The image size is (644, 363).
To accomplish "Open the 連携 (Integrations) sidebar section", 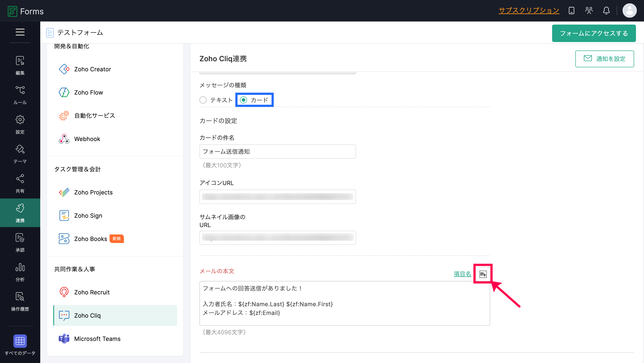I will [x=20, y=213].
